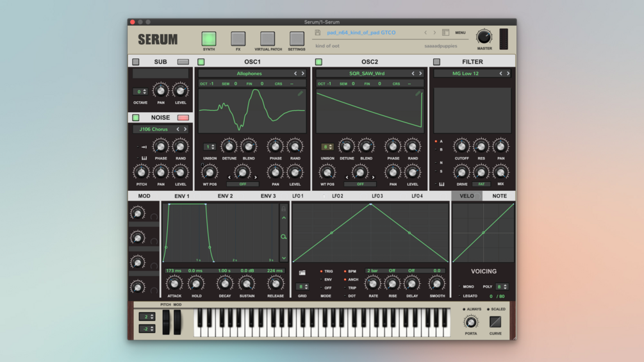Select previous OSC1 wavetable arrow
The image size is (644, 362).
click(x=295, y=74)
